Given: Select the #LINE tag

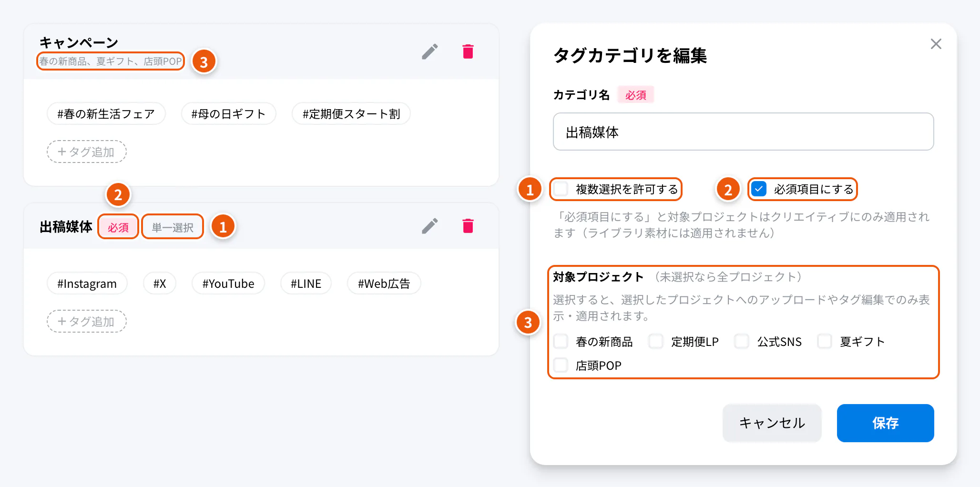Looking at the screenshot, I should click(x=306, y=283).
